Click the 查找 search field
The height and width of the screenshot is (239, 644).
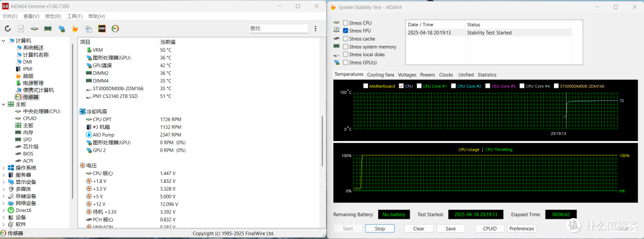pos(278,29)
